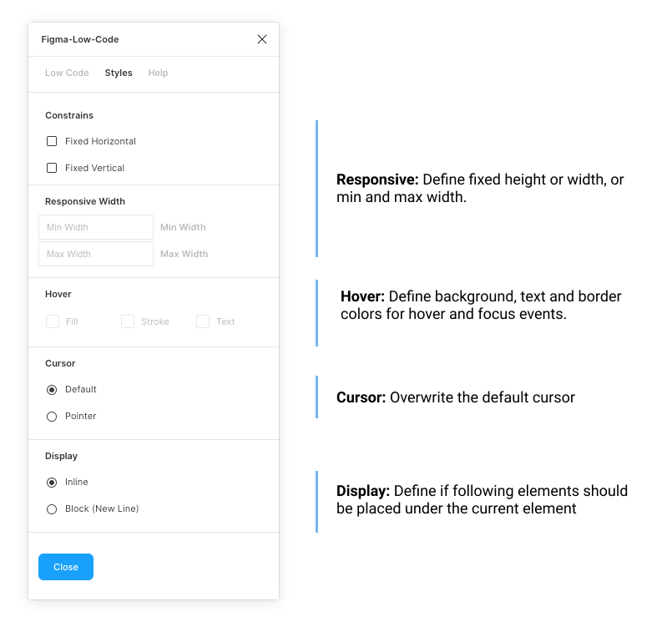Choose the Pointer cursor radio button
The image size is (672, 622).
click(x=52, y=417)
